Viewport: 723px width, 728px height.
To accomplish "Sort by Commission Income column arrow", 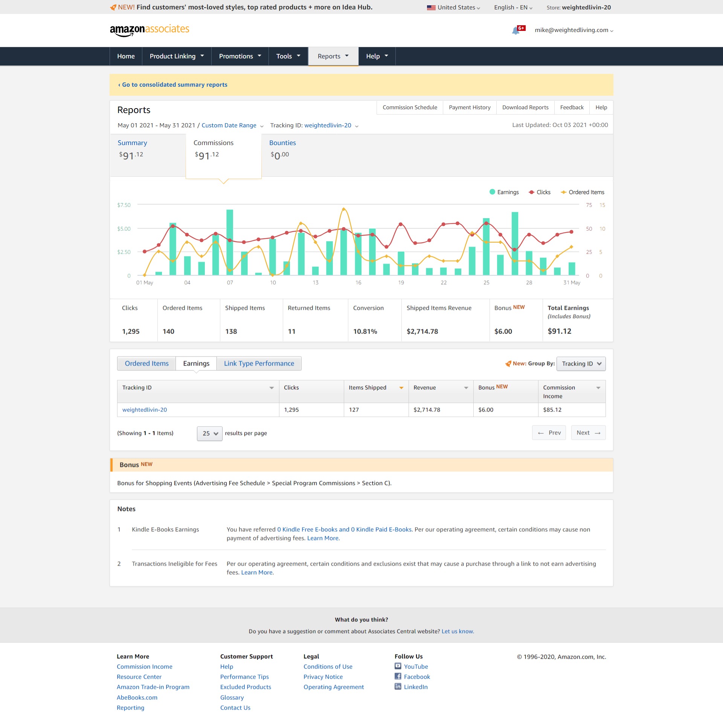I will click(598, 388).
